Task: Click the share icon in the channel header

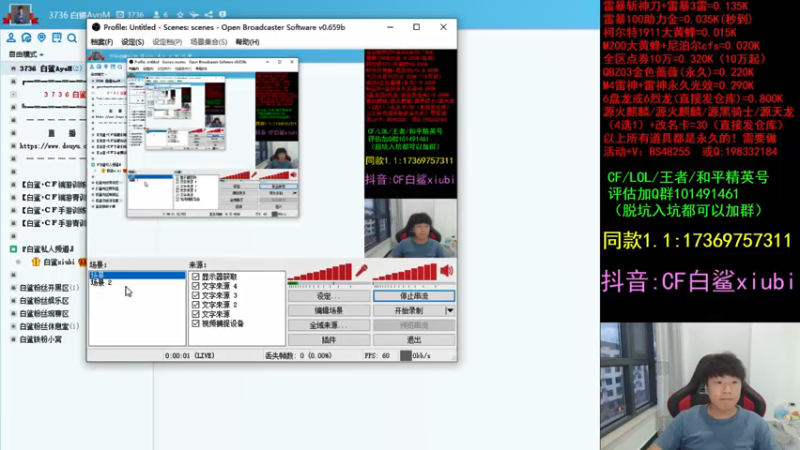Action: pyautogui.click(x=209, y=15)
